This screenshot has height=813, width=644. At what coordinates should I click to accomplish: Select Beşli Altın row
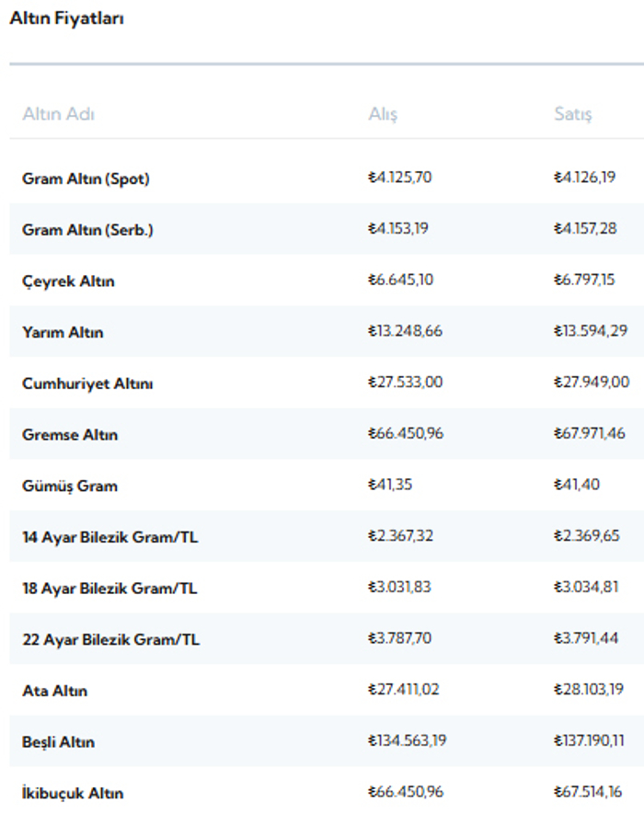[x=327, y=741]
